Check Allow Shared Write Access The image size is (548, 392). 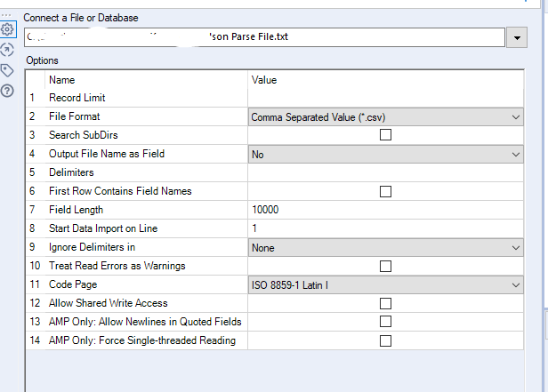(x=386, y=303)
